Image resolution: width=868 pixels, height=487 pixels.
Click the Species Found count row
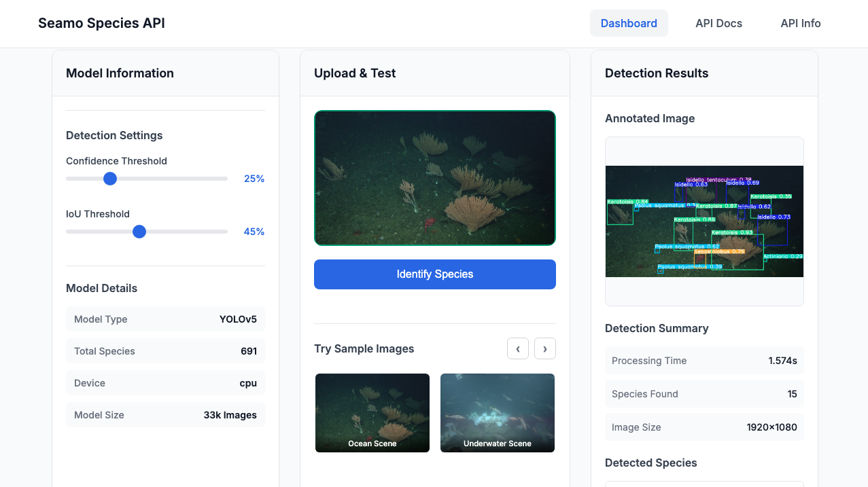click(x=704, y=394)
